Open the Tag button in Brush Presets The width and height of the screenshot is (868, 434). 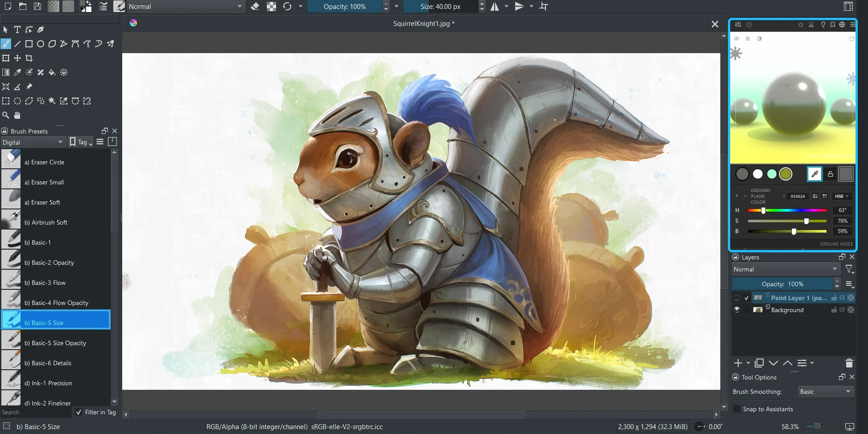point(80,142)
